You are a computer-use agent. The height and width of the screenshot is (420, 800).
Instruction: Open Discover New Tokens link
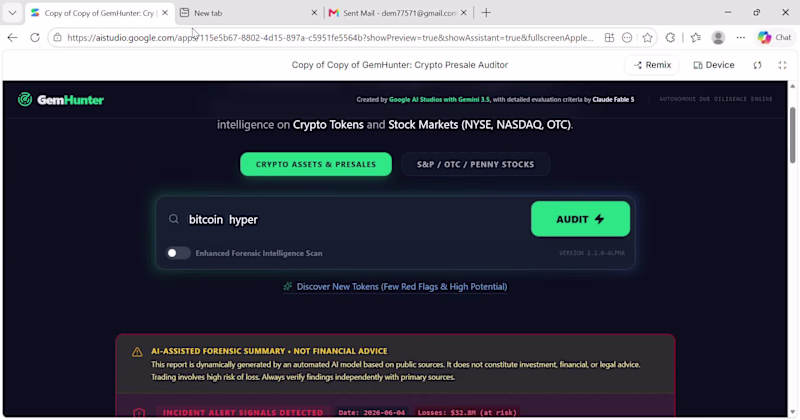(x=395, y=287)
